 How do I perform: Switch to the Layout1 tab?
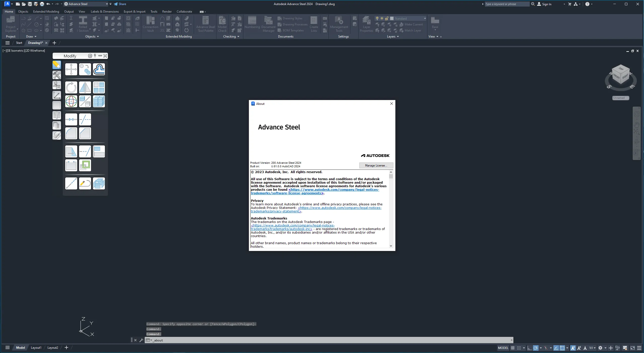pyautogui.click(x=36, y=347)
